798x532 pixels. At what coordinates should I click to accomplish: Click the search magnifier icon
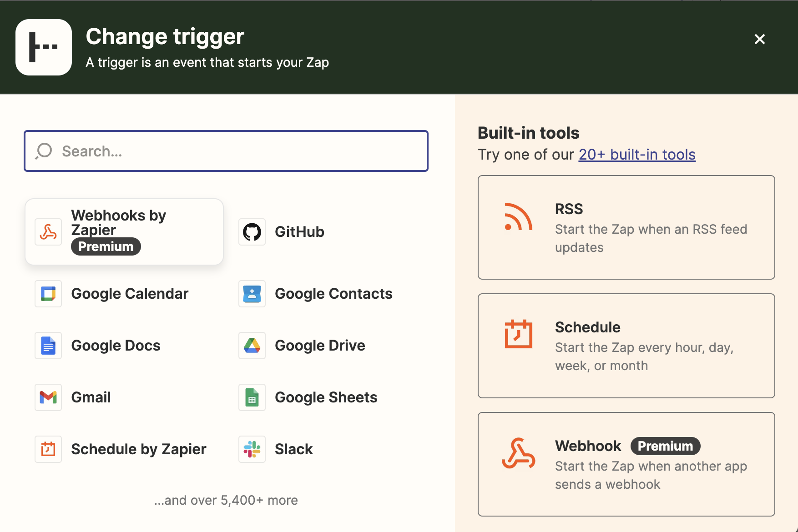[x=44, y=151]
